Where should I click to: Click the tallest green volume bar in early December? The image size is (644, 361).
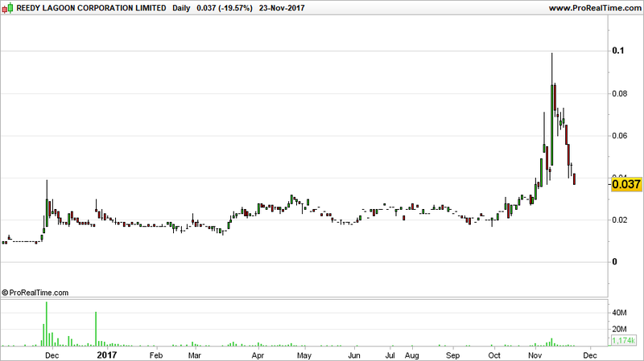pos(47,324)
